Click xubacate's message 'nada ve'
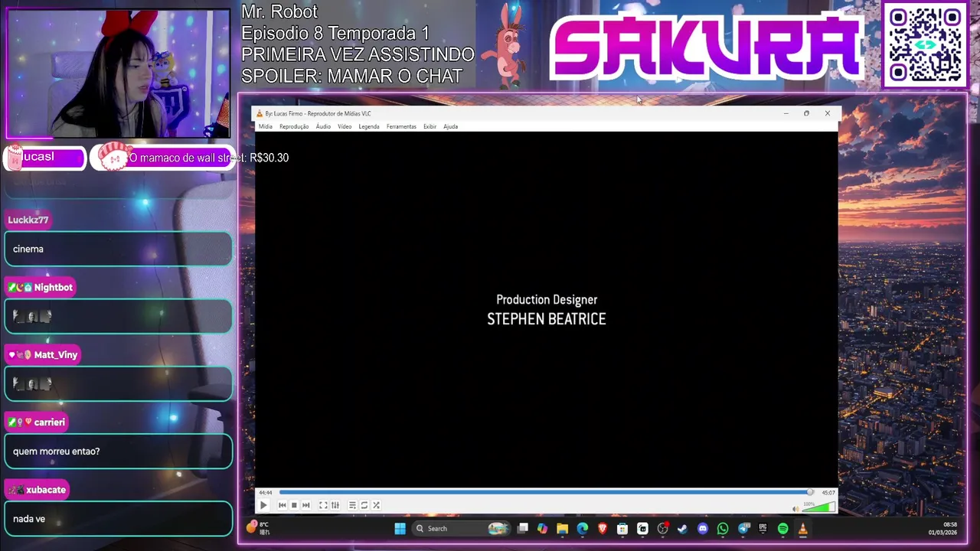980x551 pixels. click(x=118, y=518)
